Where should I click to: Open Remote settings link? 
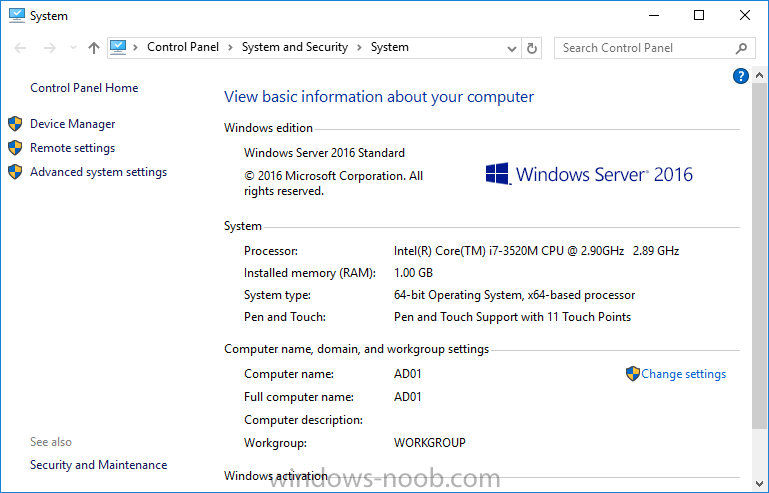(73, 148)
